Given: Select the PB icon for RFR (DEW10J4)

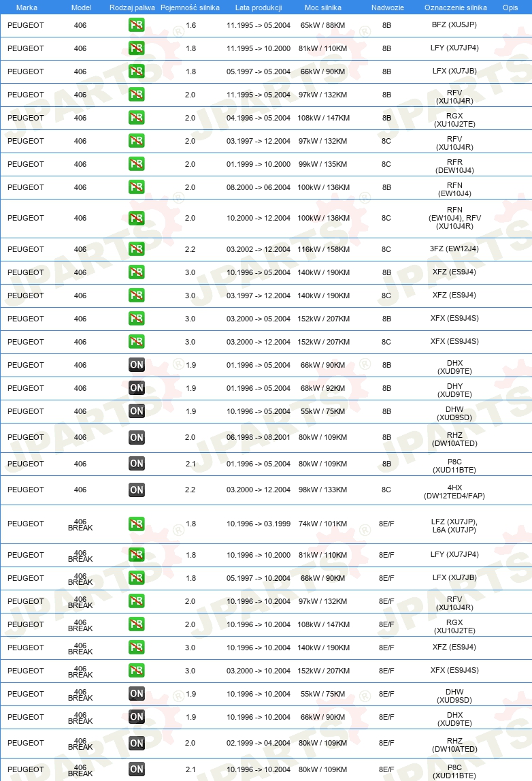Looking at the screenshot, I should coord(136,164).
